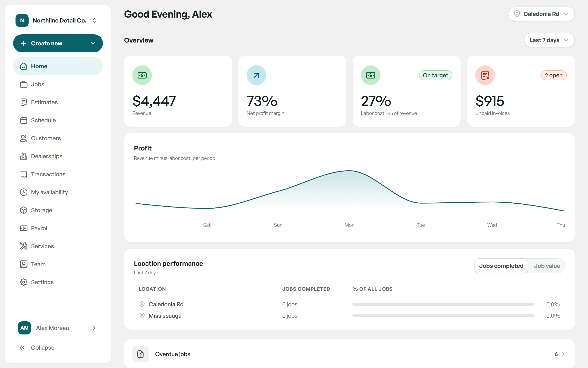
Task: Open Overdue jobs chevron arrow
Action: pyautogui.click(x=563, y=354)
